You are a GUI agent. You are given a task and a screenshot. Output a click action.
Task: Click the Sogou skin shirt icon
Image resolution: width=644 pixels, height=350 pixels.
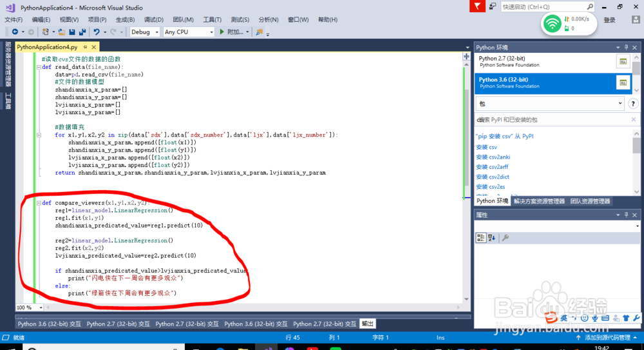click(626, 318)
